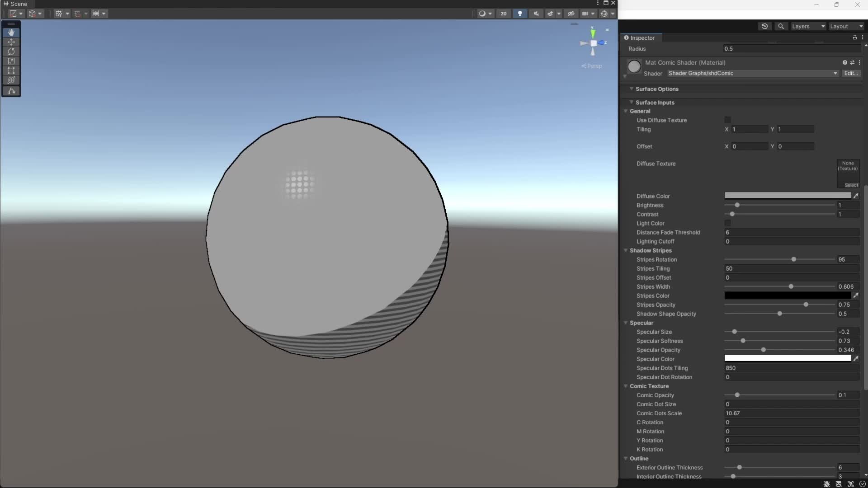Collapse the Shadow Stripes section
This screenshot has width=868, height=488.
[625, 251]
